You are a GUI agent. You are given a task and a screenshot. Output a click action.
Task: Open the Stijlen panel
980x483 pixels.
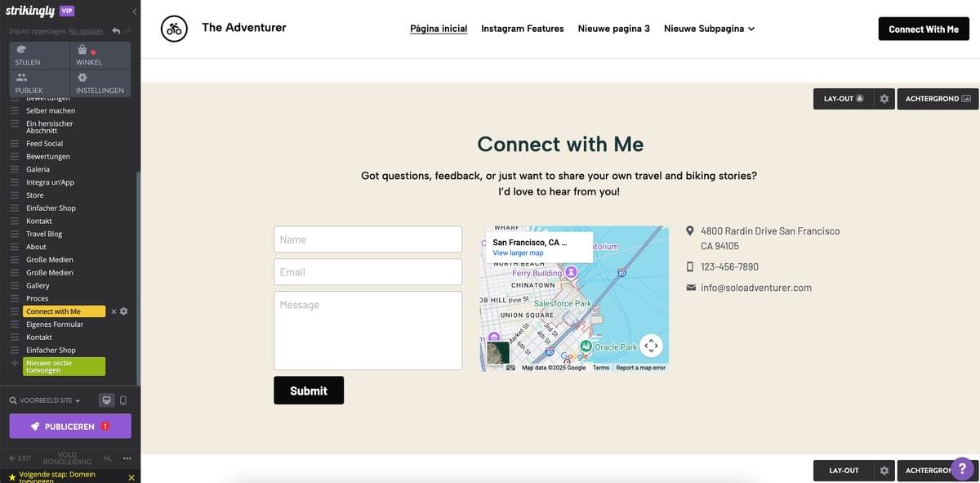[39, 56]
